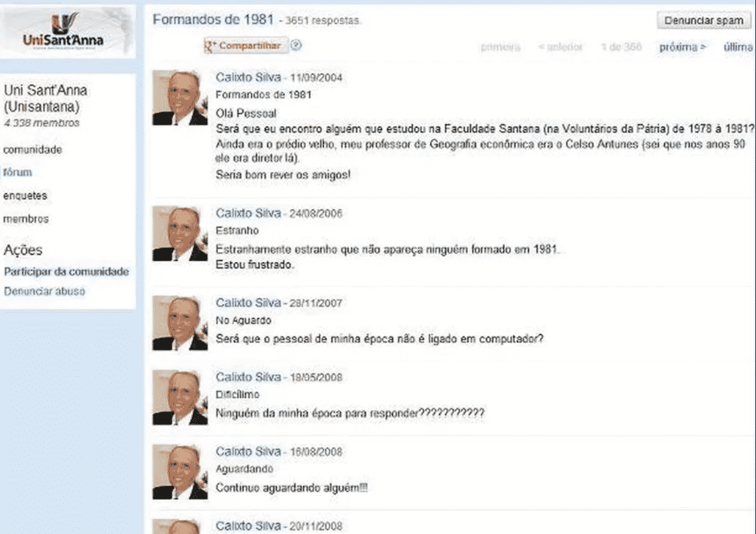Image resolution: width=756 pixels, height=534 pixels.
Task: Open Calixto Silva avatar on 24/08/2006 post
Action: point(180,234)
